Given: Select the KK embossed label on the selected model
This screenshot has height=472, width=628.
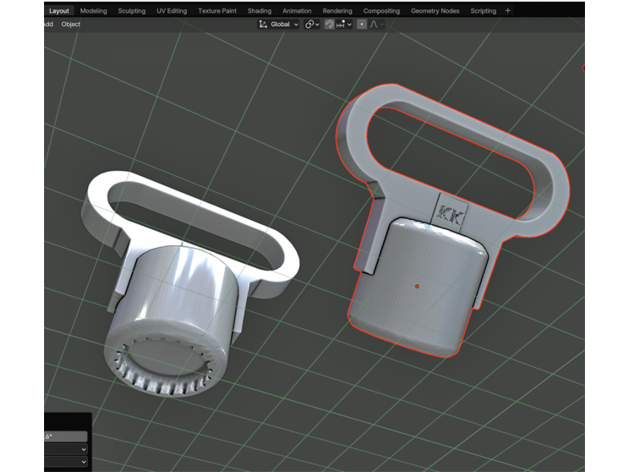Looking at the screenshot, I should click(x=446, y=212).
